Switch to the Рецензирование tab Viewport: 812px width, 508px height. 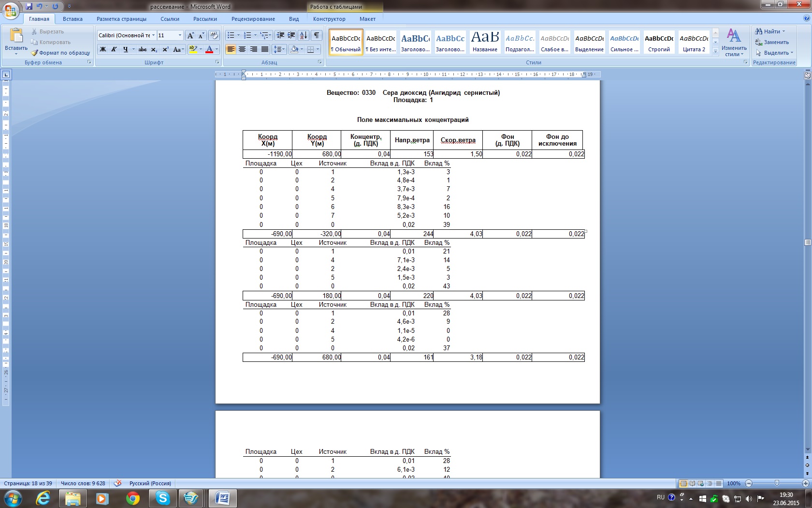(x=253, y=19)
